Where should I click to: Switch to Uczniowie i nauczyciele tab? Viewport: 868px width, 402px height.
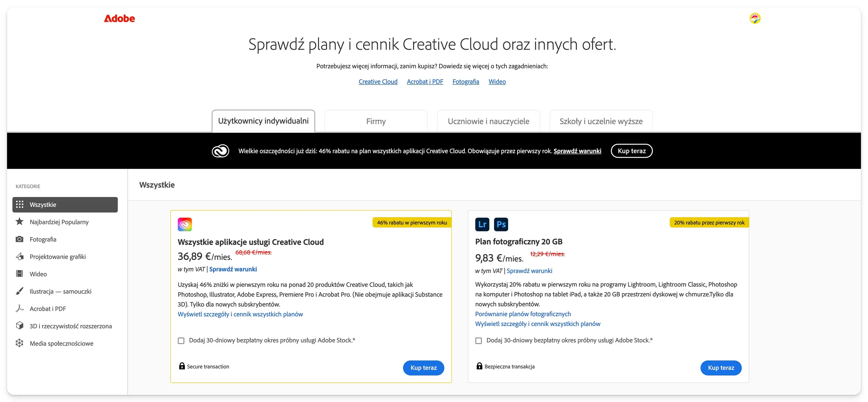(488, 121)
